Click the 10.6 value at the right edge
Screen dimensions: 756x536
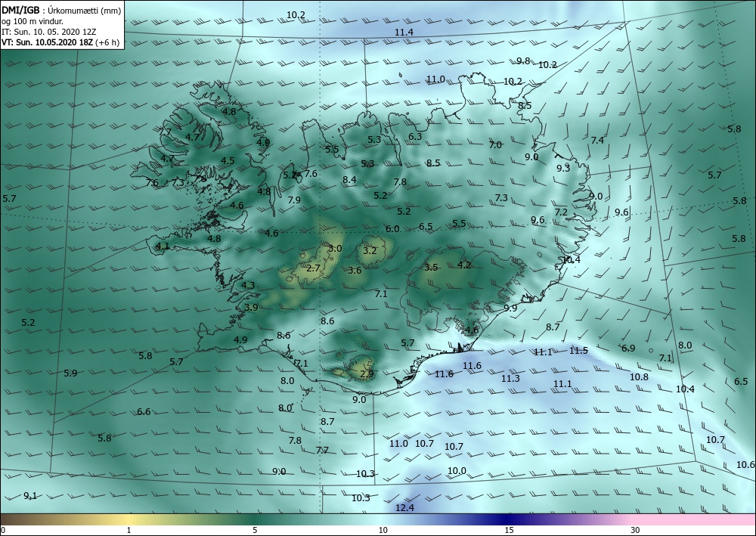(x=745, y=465)
